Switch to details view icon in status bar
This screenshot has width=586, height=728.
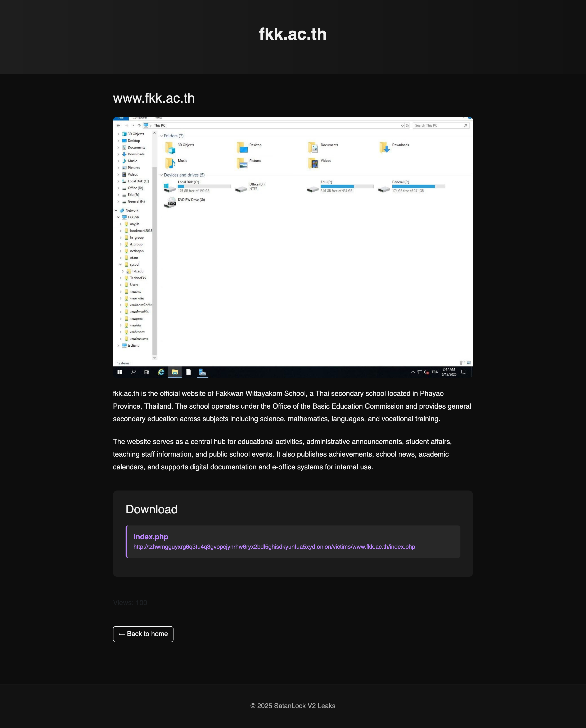point(463,363)
